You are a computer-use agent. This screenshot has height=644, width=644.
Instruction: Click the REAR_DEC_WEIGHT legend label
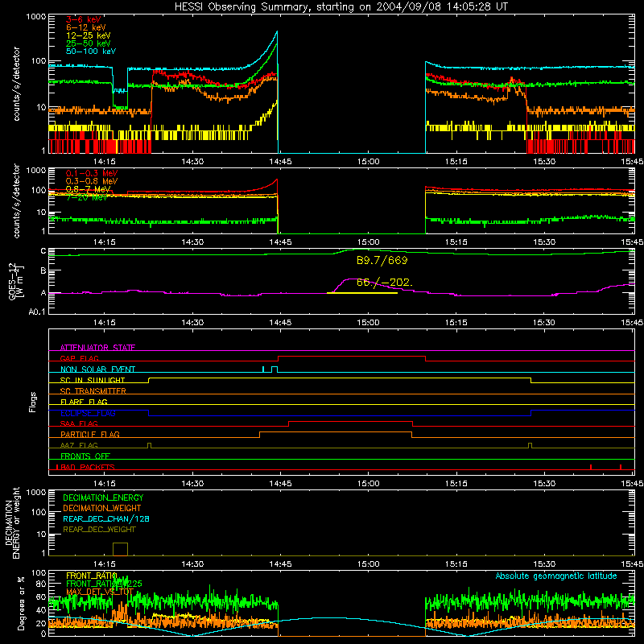click(99, 530)
